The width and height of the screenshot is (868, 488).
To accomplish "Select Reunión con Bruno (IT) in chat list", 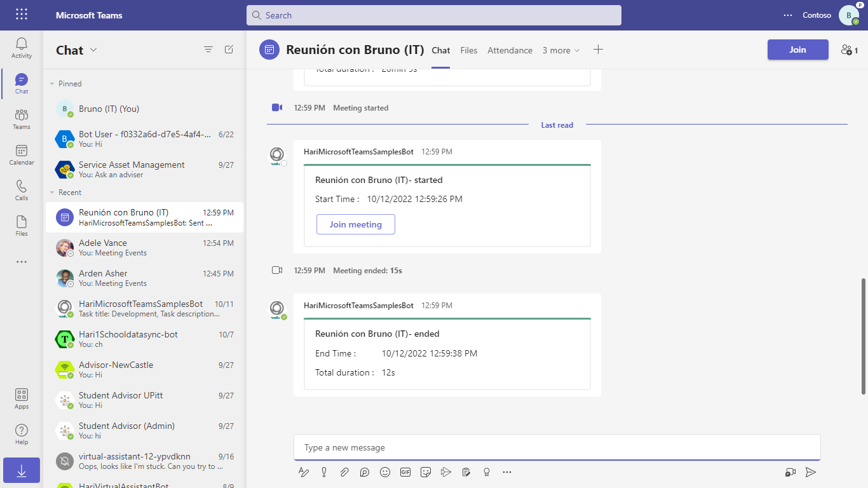I will 144,217.
